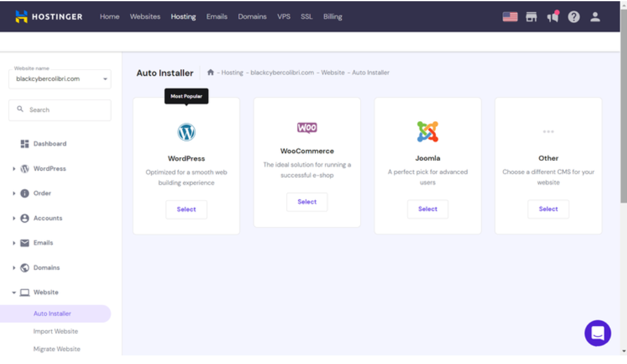Click the Dashboard grid icon in sidebar
The width and height of the screenshot is (627, 364).
pos(24,144)
